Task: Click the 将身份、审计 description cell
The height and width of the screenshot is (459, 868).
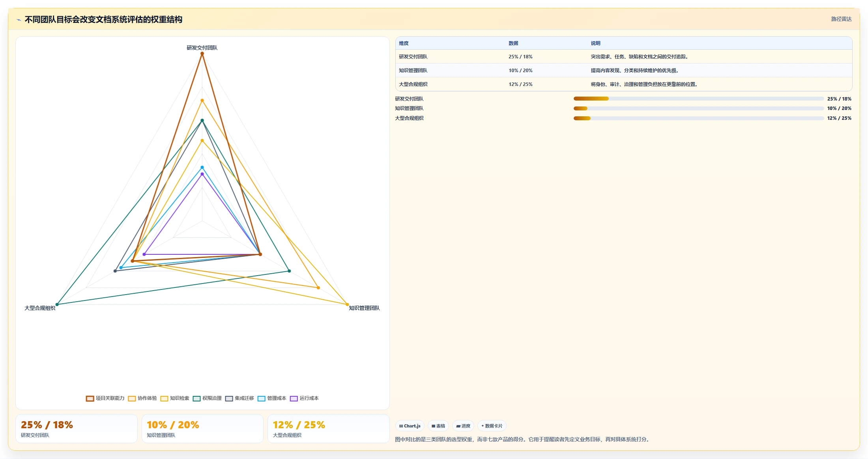Action: 644,84
